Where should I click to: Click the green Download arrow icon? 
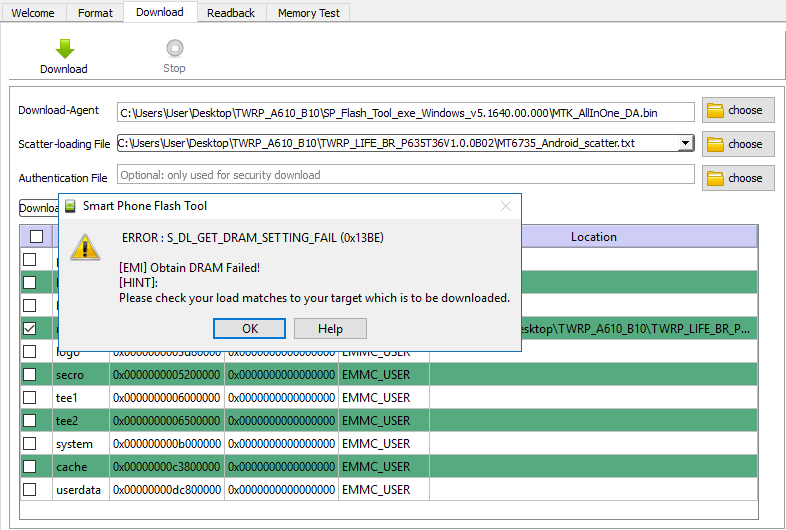[64, 49]
